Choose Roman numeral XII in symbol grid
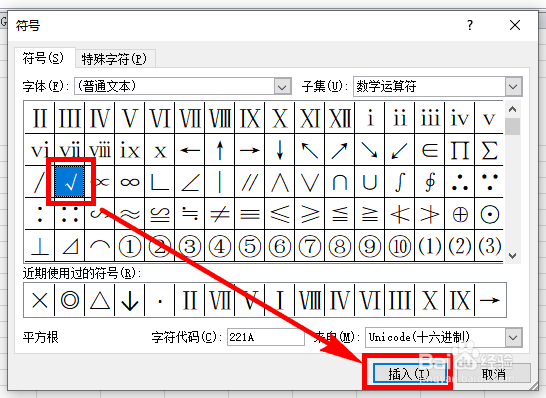Viewport: 546px width, 398px height. [340, 117]
